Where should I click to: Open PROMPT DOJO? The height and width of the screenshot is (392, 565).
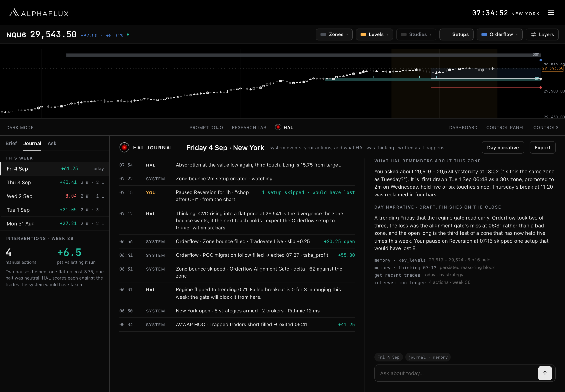pyautogui.click(x=206, y=127)
